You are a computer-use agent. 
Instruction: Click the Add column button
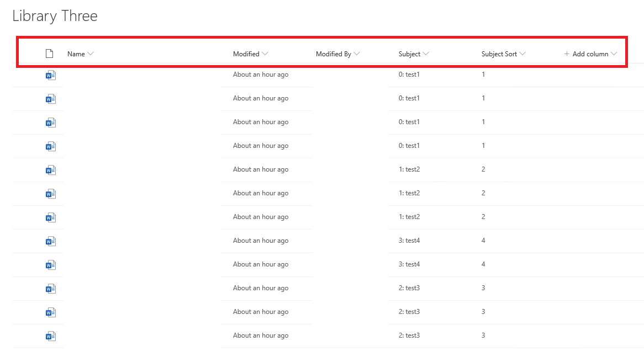tap(590, 54)
